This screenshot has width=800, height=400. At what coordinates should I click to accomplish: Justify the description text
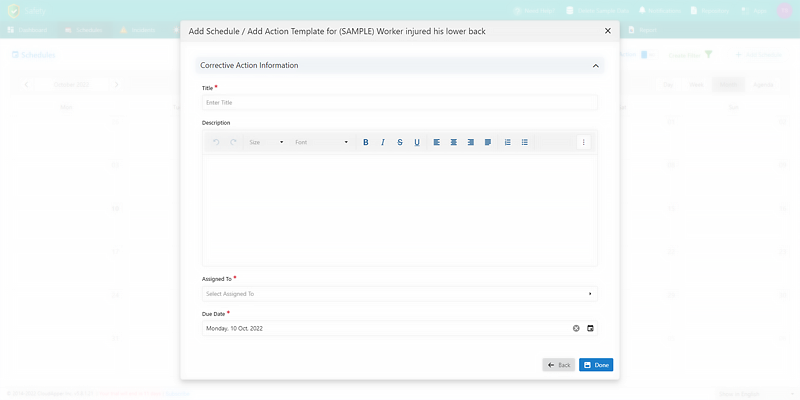[x=488, y=142]
